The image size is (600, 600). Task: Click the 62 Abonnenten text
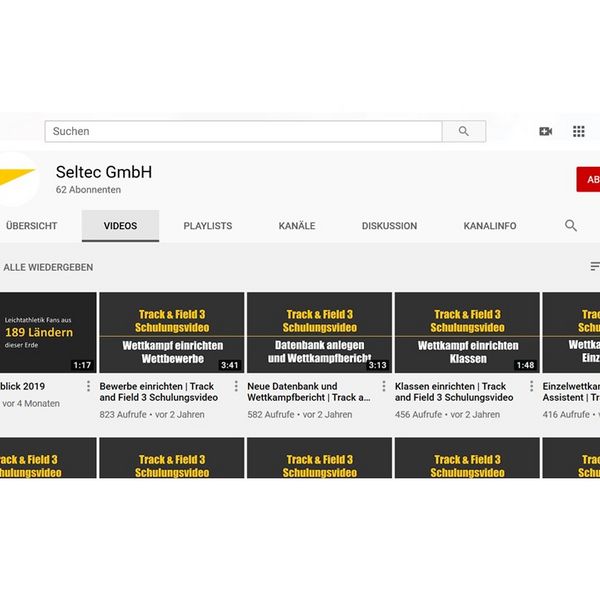click(88, 189)
